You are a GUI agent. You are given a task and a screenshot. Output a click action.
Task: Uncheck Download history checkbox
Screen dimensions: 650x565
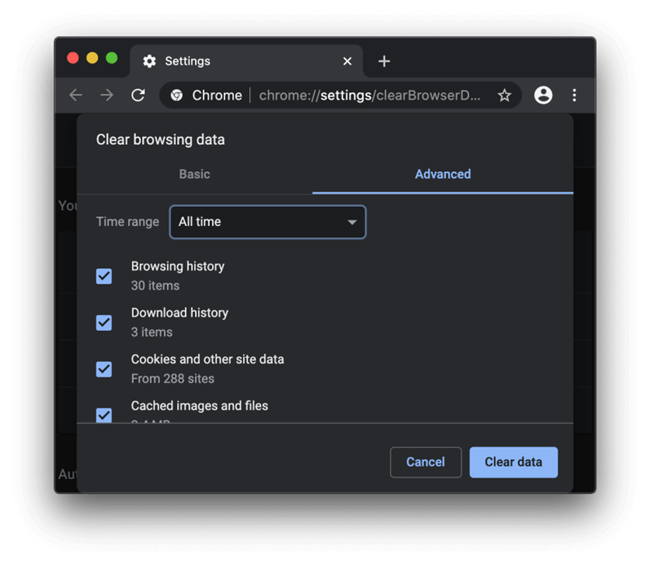[104, 323]
